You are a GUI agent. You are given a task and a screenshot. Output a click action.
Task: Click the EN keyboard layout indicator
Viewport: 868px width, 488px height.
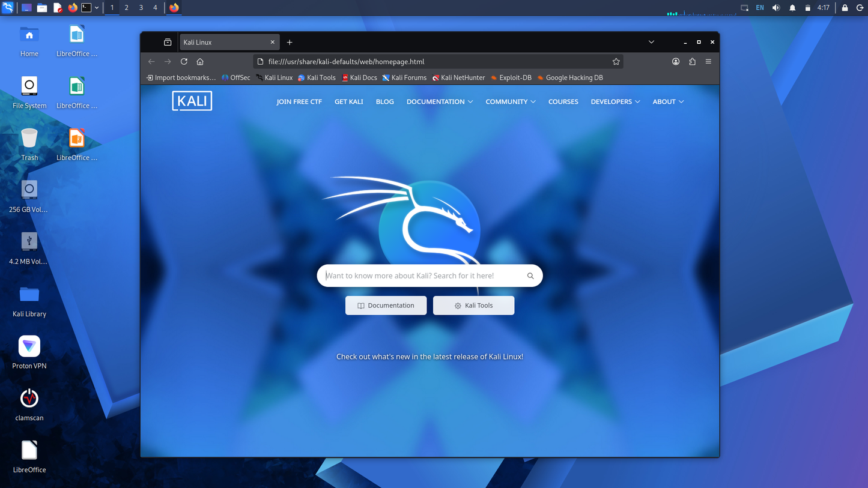pyautogui.click(x=760, y=8)
